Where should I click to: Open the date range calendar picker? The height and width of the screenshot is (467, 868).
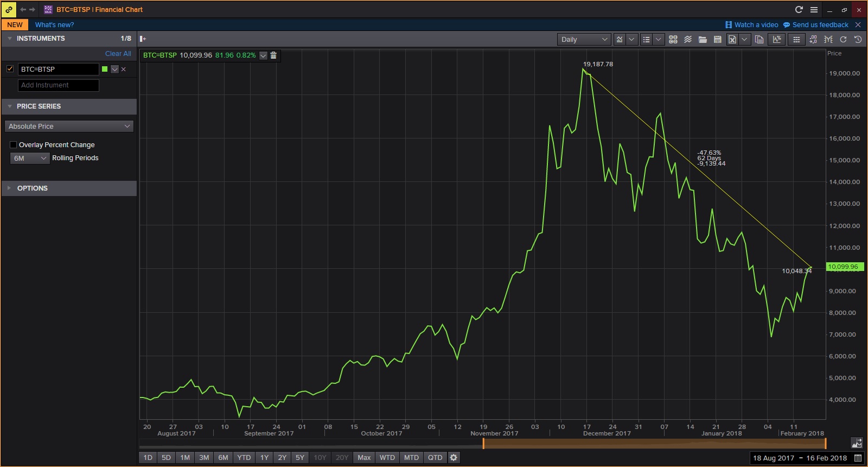[858, 458]
